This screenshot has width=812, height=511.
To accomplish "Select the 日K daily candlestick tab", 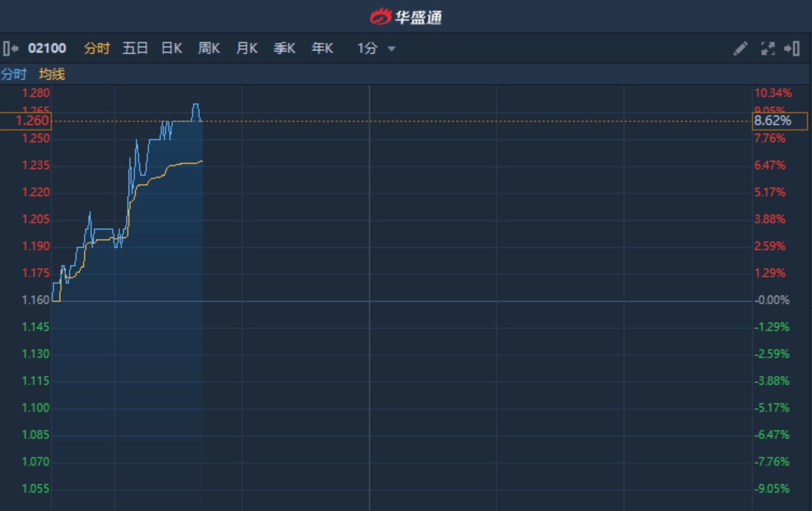I will 171,49.
